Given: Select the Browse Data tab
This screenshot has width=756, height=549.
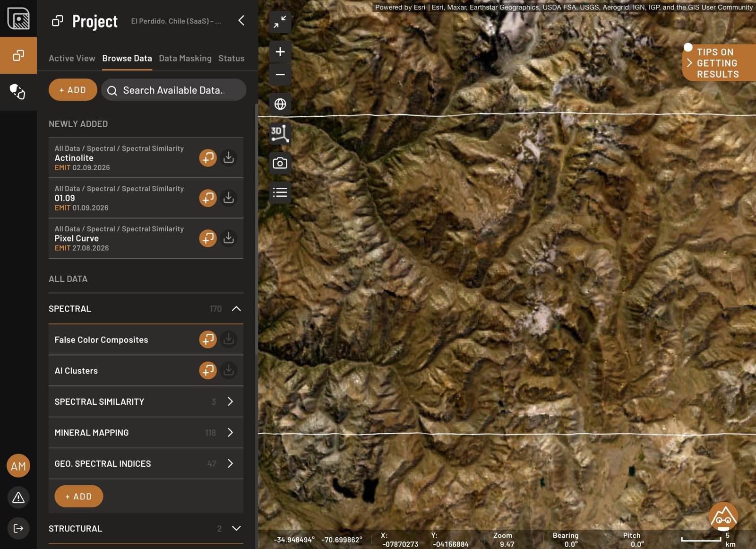Looking at the screenshot, I should coord(127,58).
